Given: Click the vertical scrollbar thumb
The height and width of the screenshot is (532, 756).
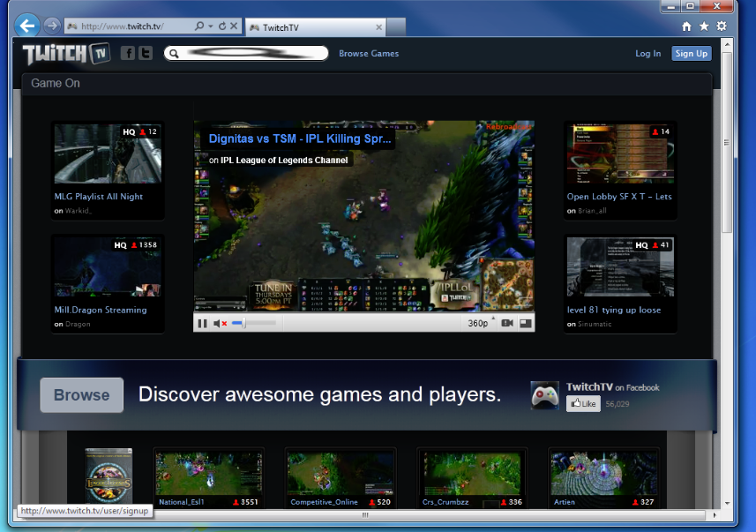Looking at the screenshot, I should pyautogui.click(x=727, y=142).
